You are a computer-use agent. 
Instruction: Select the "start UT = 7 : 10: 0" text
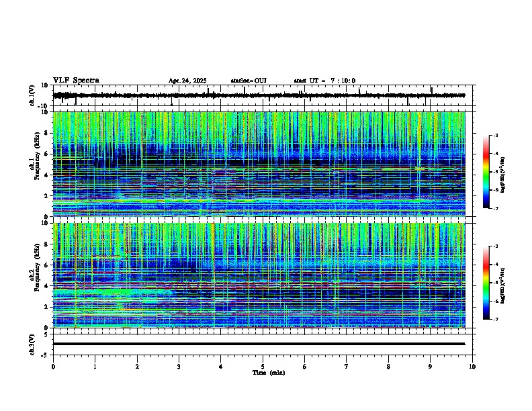(324, 81)
